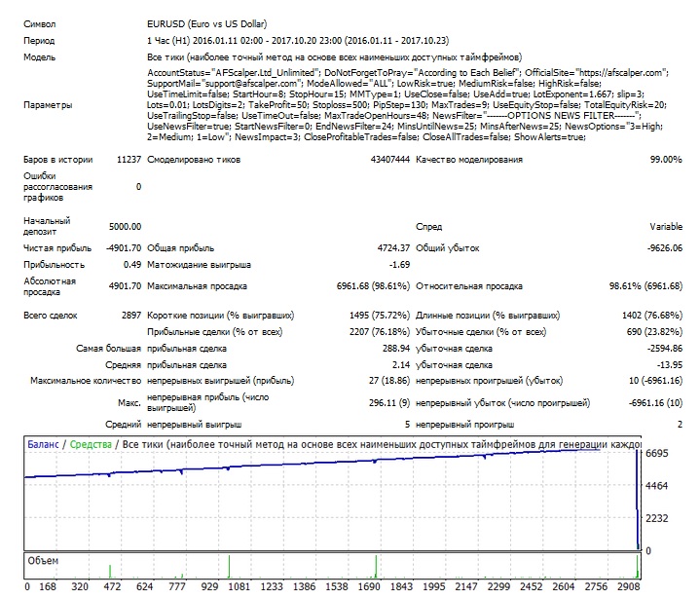
Task: Click the consecutive losses value 10 (-6961.16)
Action: [655, 381]
